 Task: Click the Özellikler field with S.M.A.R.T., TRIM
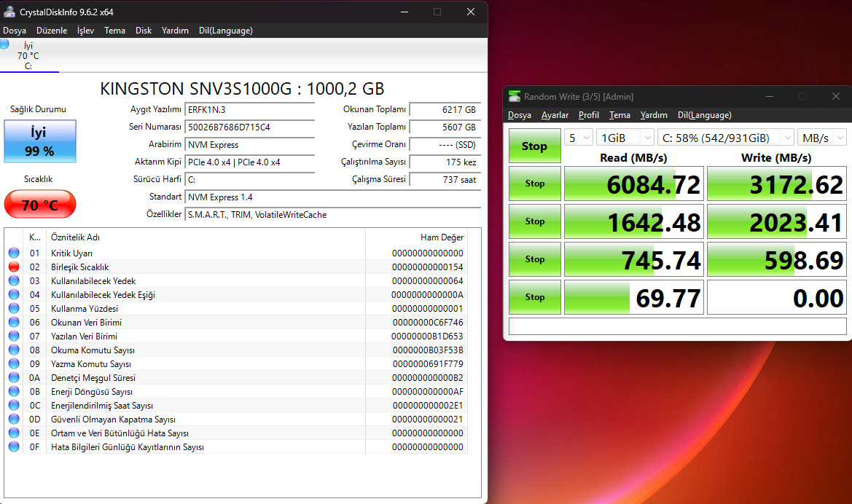pos(332,215)
